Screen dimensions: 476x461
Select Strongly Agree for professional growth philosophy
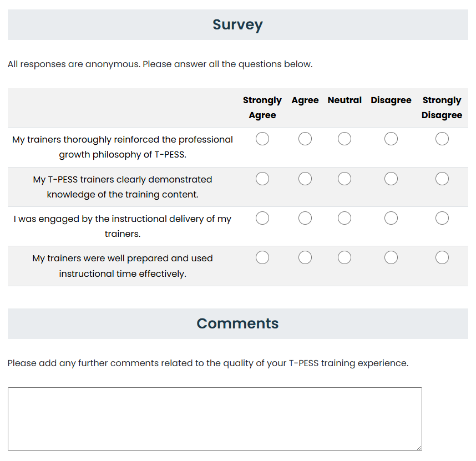point(262,139)
